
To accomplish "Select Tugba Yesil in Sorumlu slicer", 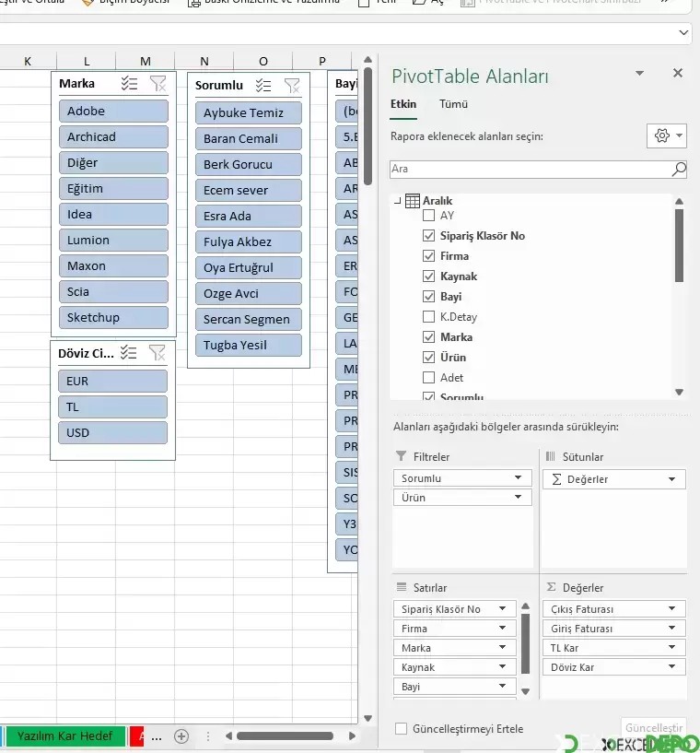I will [249, 346].
